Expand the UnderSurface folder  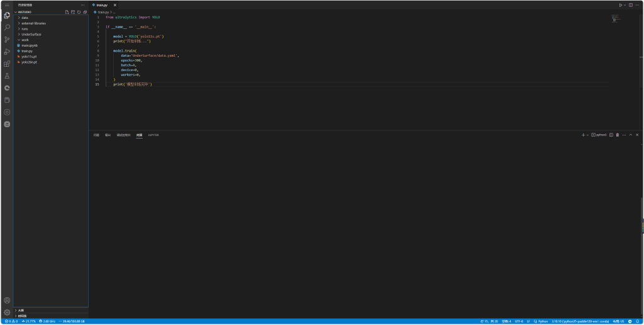[x=31, y=34]
